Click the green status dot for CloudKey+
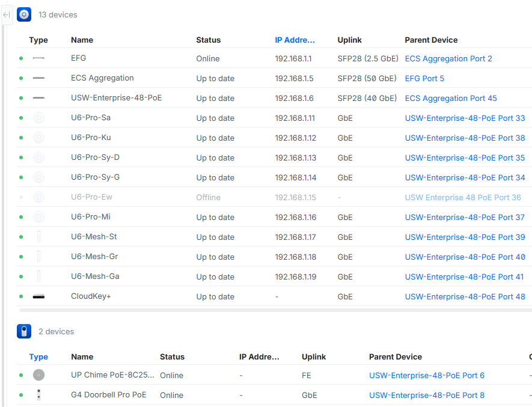This screenshot has width=532, height=407. [x=21, y=296]
